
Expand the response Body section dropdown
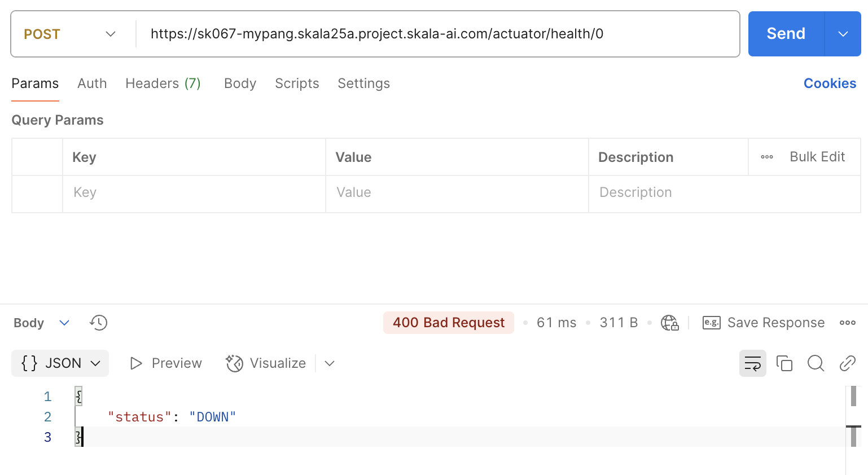[x=64, y=323]
